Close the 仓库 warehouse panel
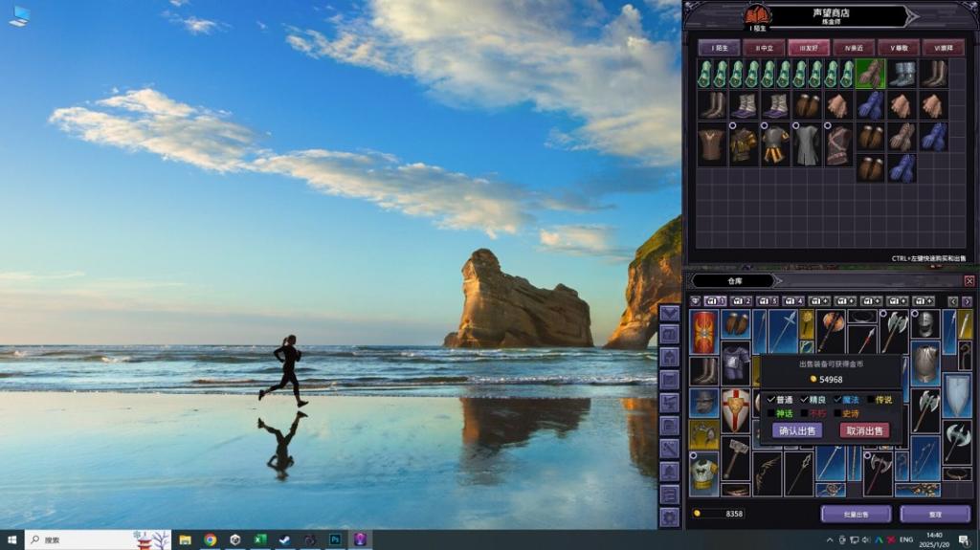This screenshot has width=980, height=550. click(969, 281)
